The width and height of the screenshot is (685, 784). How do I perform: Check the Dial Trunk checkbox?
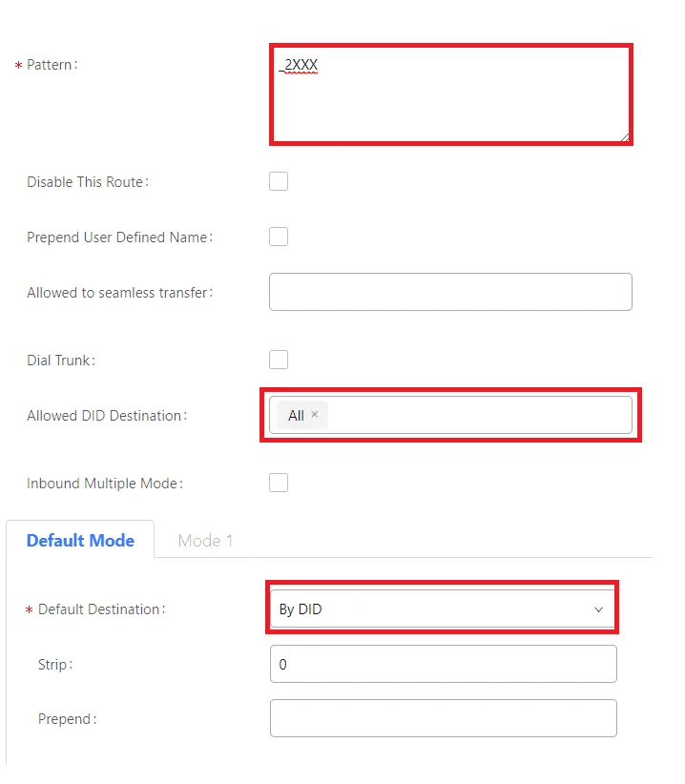279,360
